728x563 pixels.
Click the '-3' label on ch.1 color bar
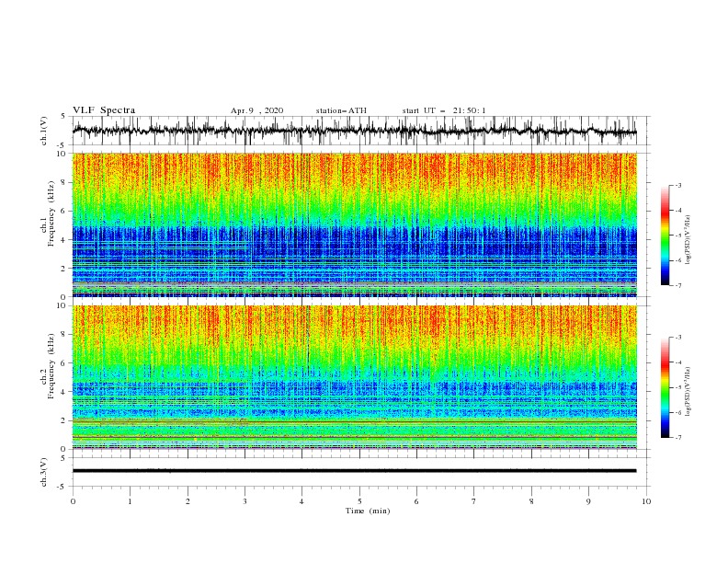click(x=677, y=185)
